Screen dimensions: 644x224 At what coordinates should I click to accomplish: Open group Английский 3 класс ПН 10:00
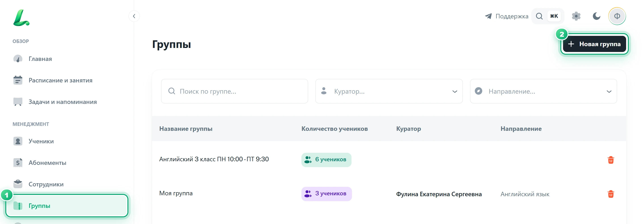tap(214, 159)
